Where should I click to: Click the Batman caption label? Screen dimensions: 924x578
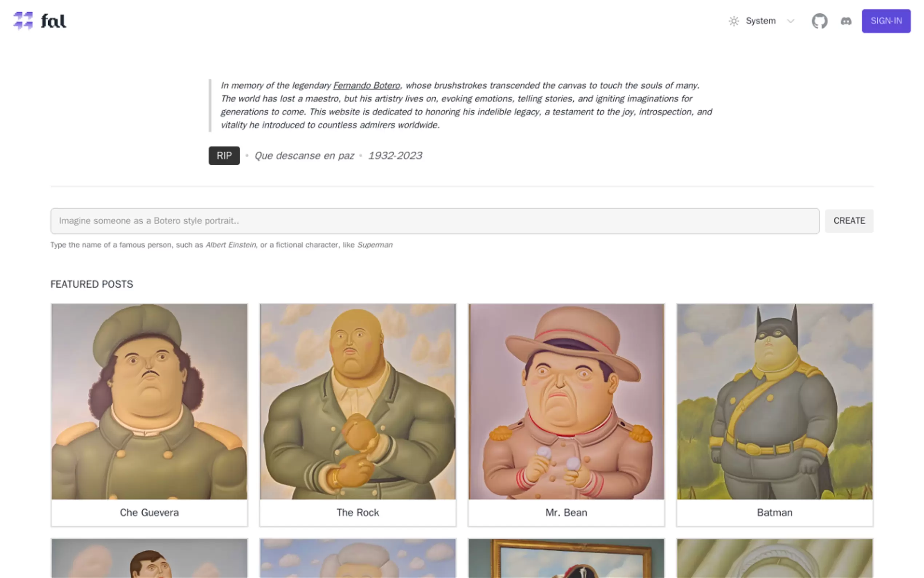point(774,512)
